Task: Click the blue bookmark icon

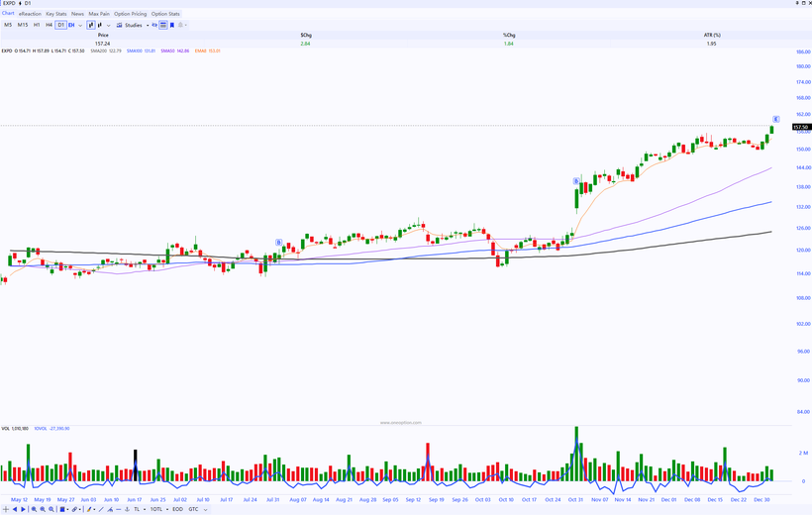Action: tap(172, 25)
